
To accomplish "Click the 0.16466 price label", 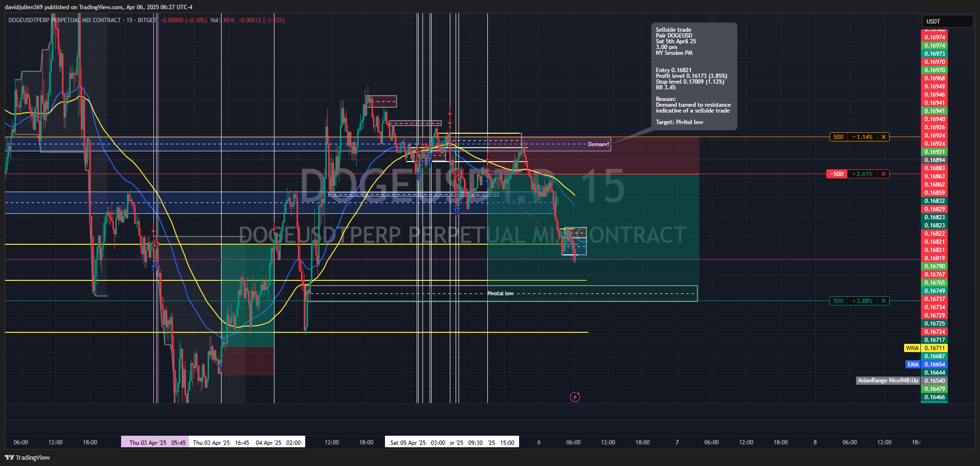I will click(934, 397).
